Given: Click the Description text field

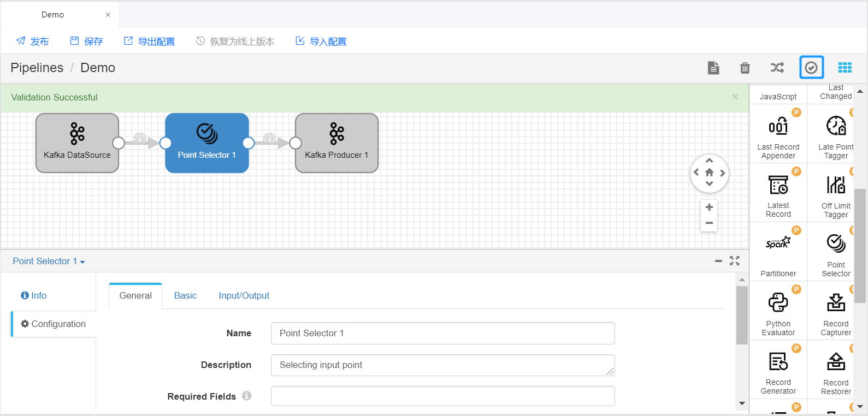Looking at the screenshot, I should click(442, 365).
